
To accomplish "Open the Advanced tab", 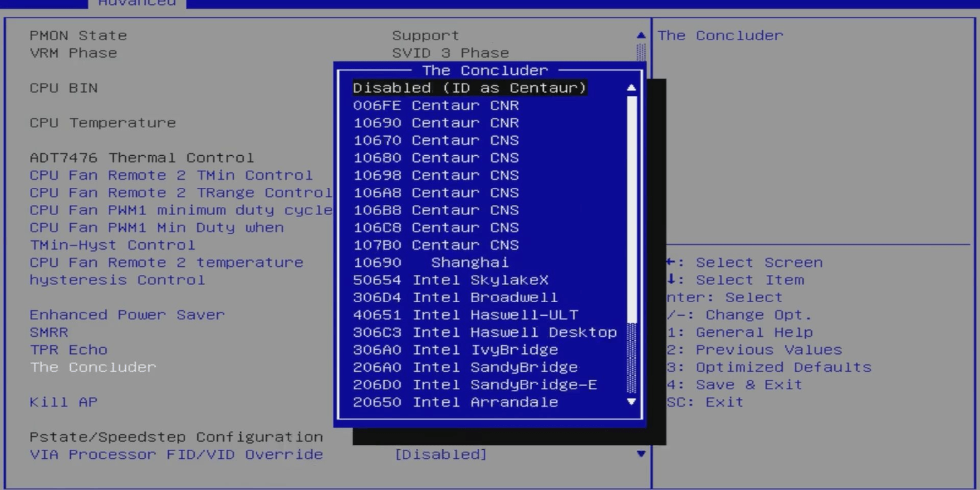I will point(137,3).
